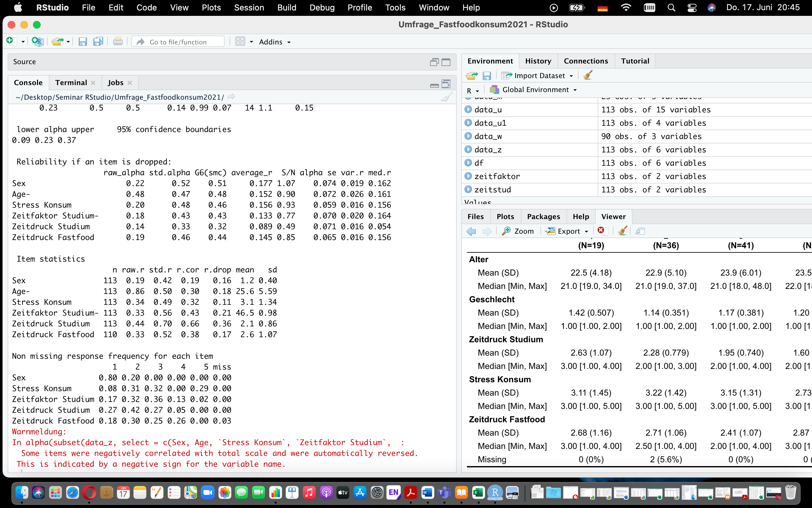Expand the zeitstud object

468,189
